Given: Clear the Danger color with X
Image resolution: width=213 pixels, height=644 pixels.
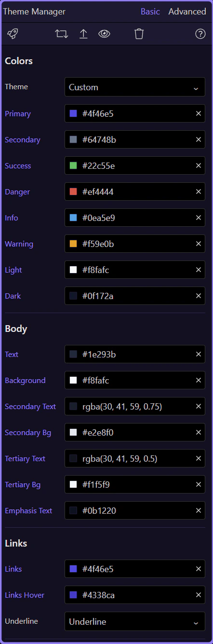Looking at the screenshot, I should tap(198, 192).
